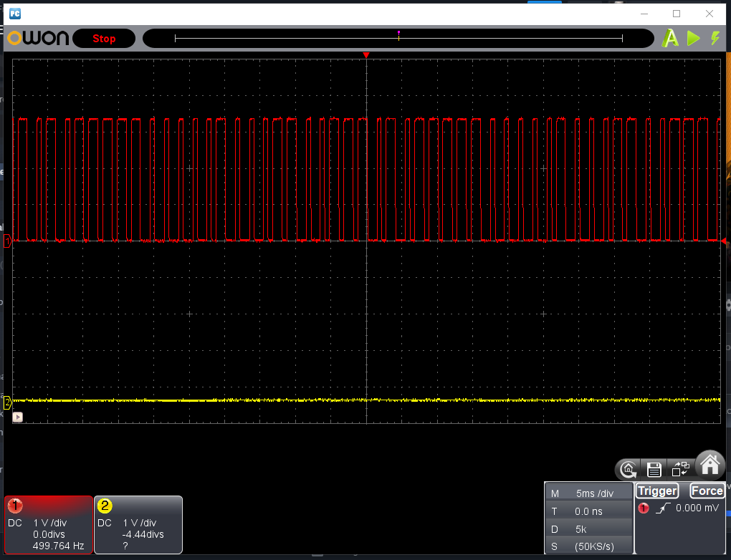The image size is (731, 560).
Task: Click the horizontal position 0.0 ns value
Action: click(588, 511)
